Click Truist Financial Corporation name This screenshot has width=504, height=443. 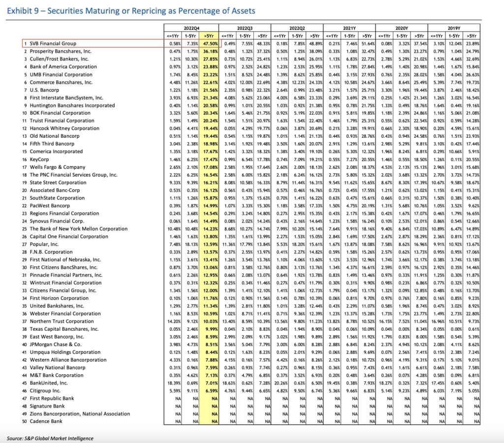pos(62,121)
